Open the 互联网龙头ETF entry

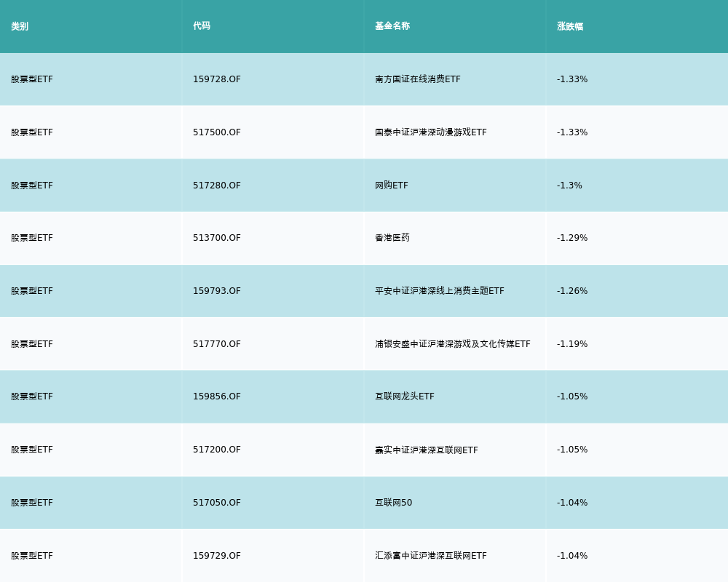[x=405, y=396]
